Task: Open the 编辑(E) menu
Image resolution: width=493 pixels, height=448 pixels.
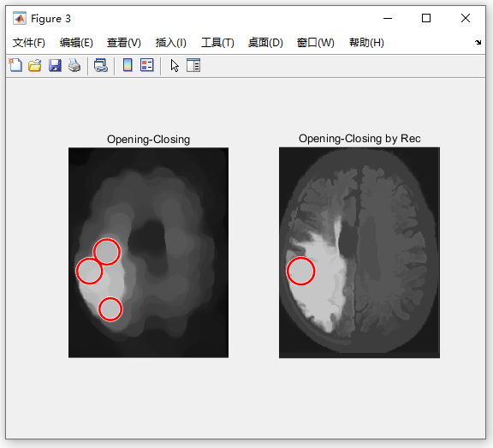Action: pos(76,43)
